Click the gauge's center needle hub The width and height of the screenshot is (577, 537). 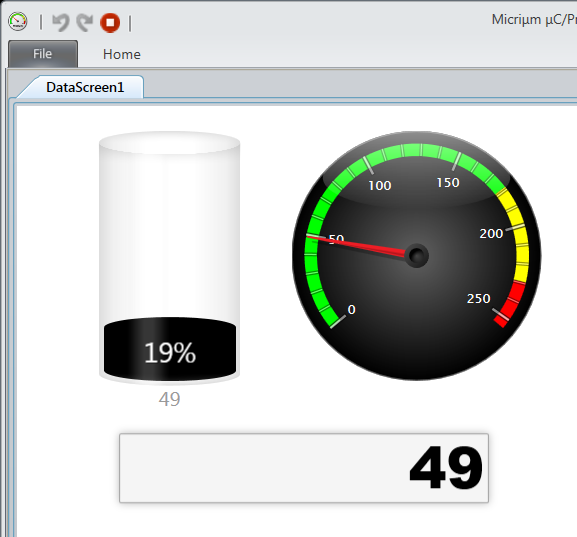point(417,255)
